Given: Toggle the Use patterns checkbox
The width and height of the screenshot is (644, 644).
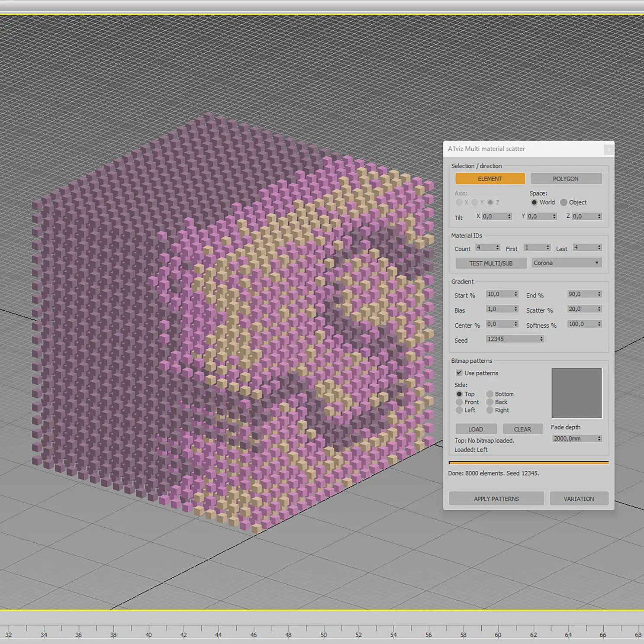Looking at the screenshot, I should click(459, 373).
